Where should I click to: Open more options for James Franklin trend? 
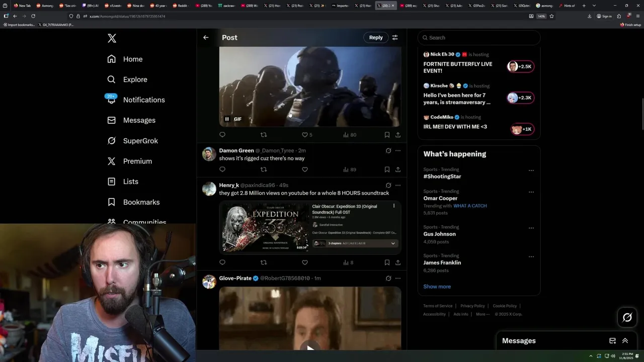coord(531,256)
